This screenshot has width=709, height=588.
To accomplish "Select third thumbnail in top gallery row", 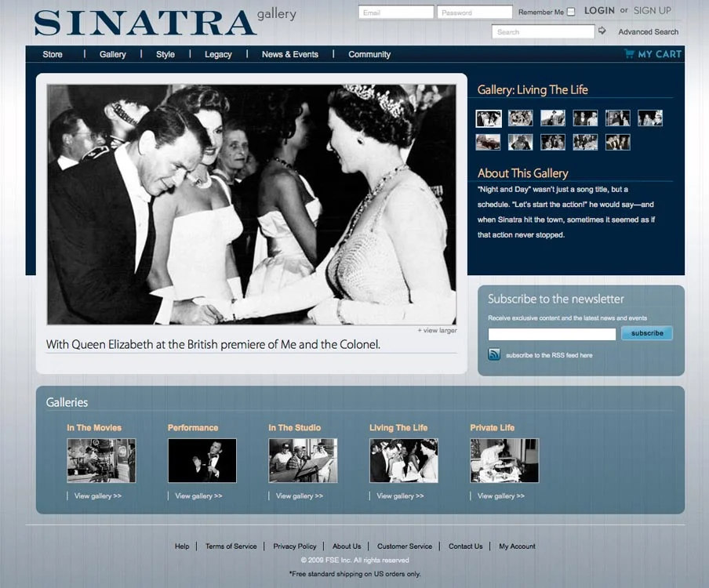I will coord(553,118).
